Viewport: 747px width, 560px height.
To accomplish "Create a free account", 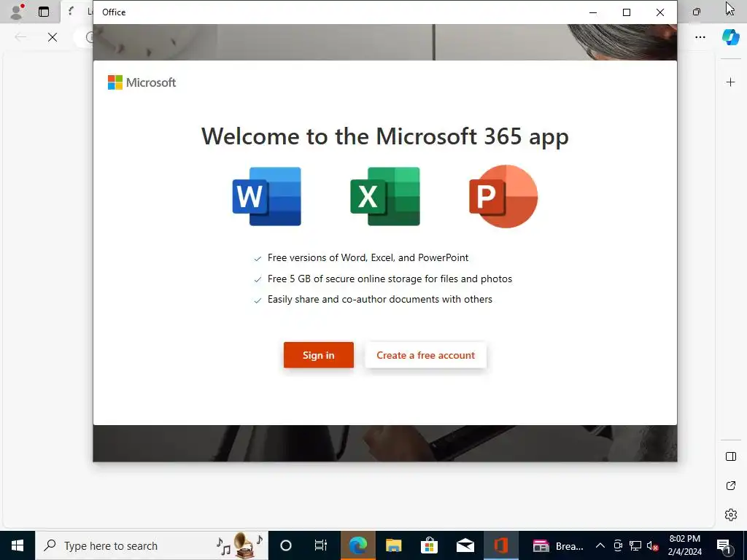I will click(426, 355).
